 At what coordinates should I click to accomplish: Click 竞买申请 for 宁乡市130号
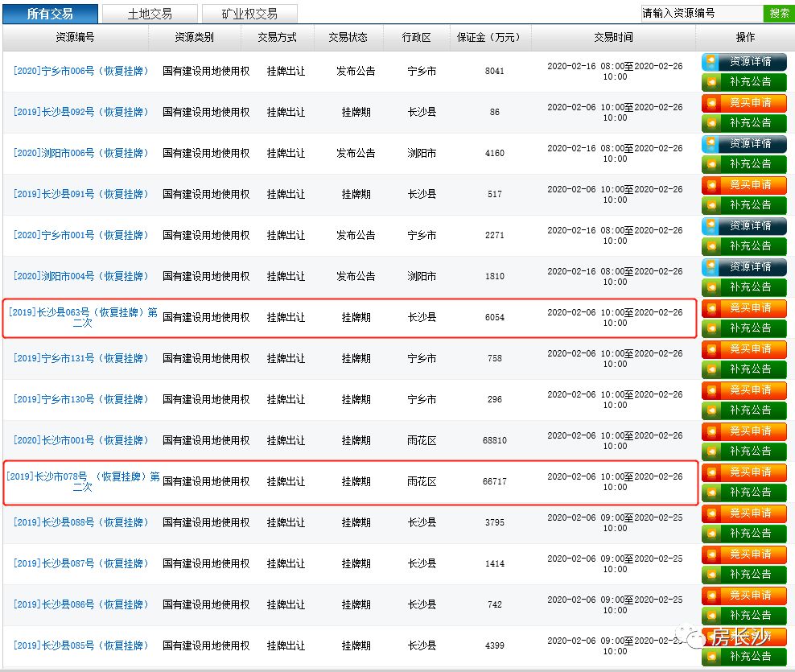pos(744,390)
